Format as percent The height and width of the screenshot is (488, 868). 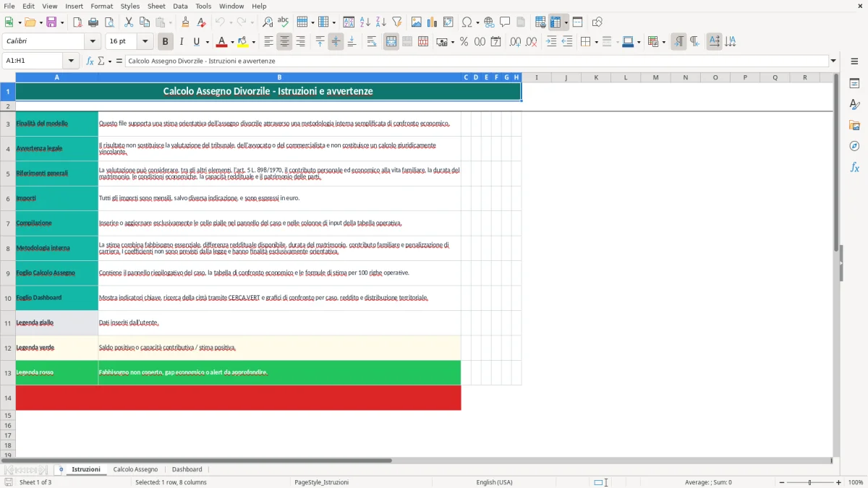[464, 42]
